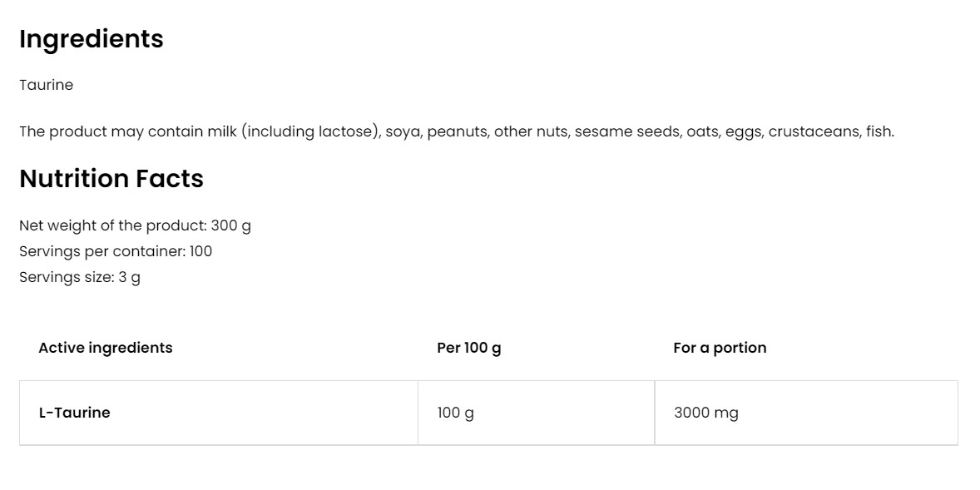Select the L-Taurine table row label
Image resolution: width=980 pixels, height=490 pixels.
pyautogui.click(x=74, y=413)
